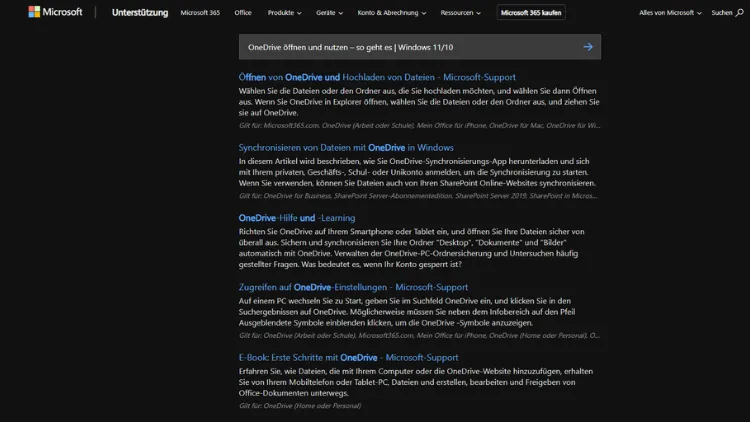Screen dimensions: 750x422
Task: Click description starting 'Auf einem PC wechseln'
Action: (x=407, y=312)
